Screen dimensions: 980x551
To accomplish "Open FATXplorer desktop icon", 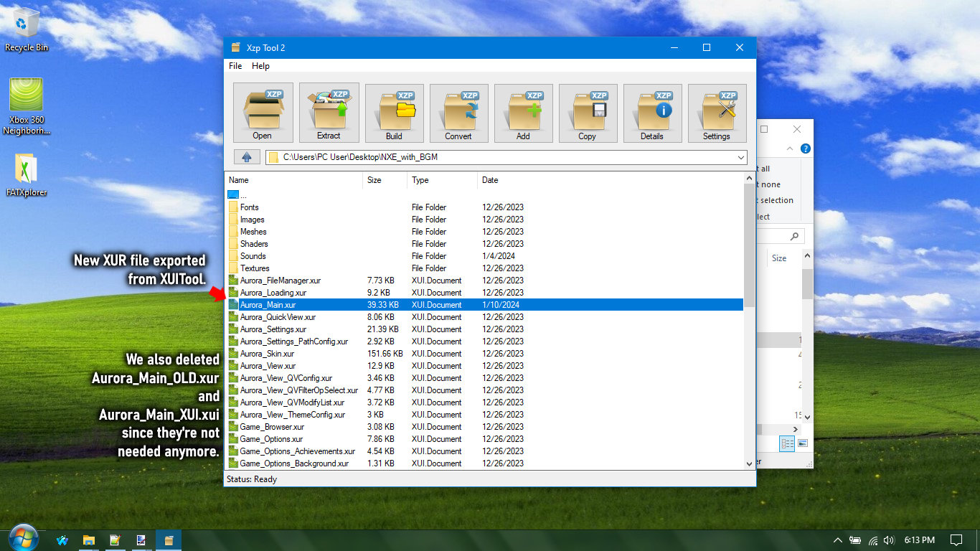I will click(x=27, y=174).
